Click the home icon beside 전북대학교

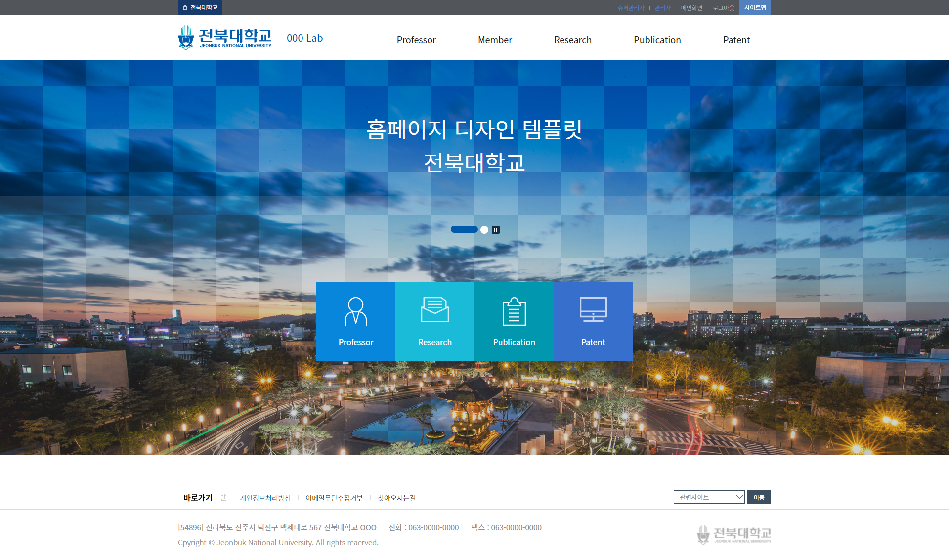[x=185, y=7]
